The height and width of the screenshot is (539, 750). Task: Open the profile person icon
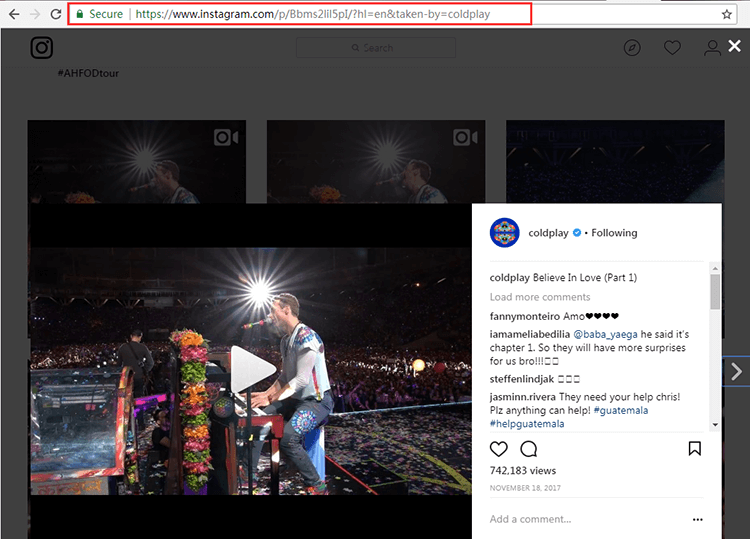712,48
